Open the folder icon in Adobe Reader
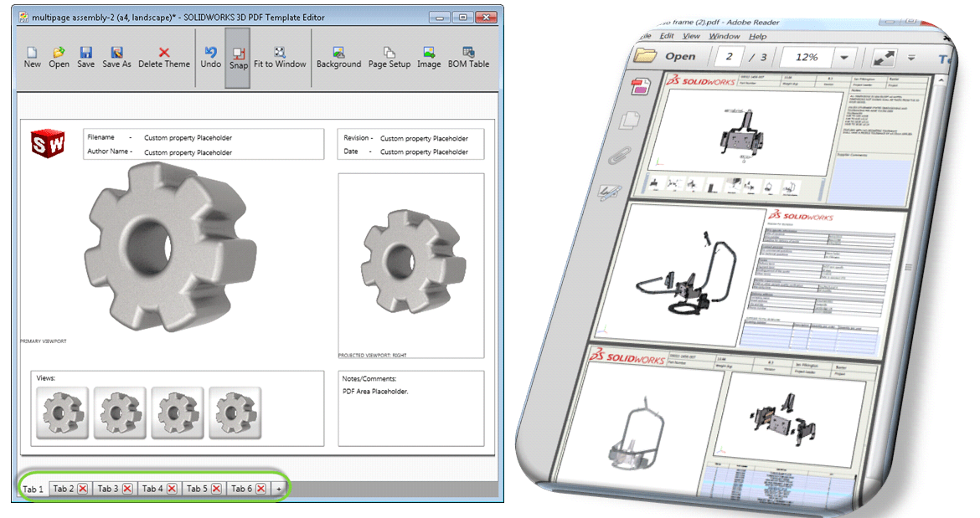The width and height of the screenshot is (980, 518). [x=645, y=55]
